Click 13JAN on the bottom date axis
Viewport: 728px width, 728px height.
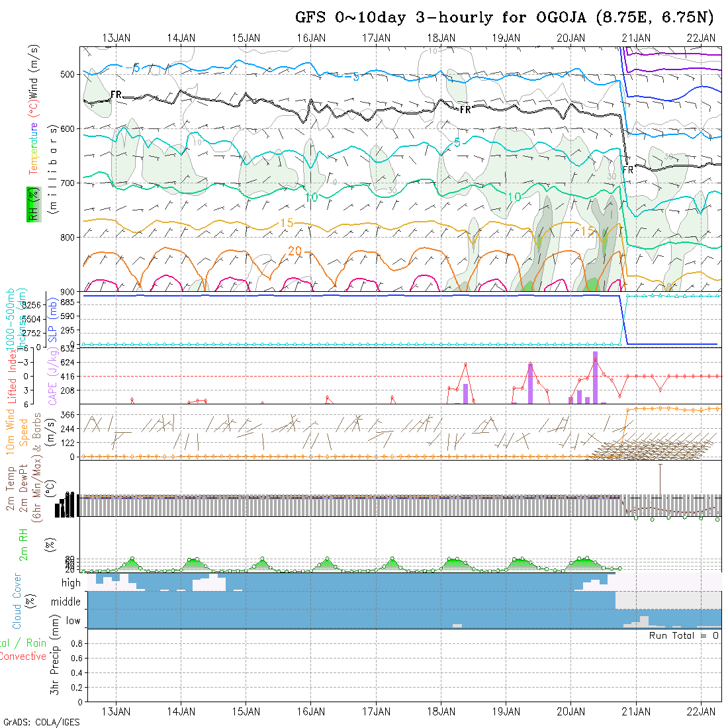116,711
